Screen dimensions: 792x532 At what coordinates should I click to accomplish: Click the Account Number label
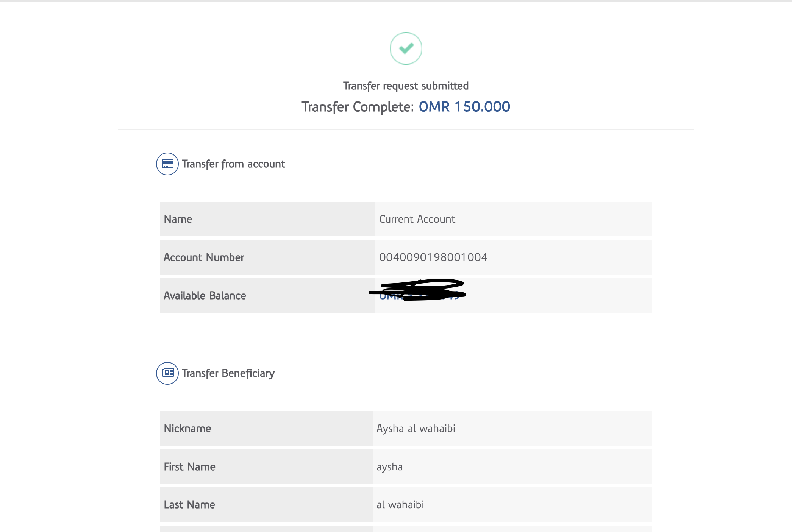point(204,257)
